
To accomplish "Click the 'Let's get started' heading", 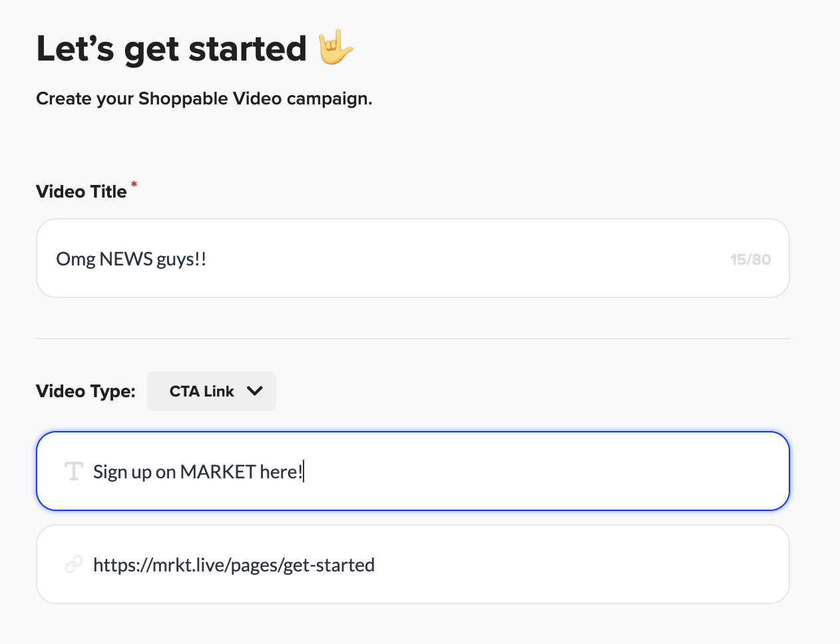I will pyautogui.click(x=171, y=49).
